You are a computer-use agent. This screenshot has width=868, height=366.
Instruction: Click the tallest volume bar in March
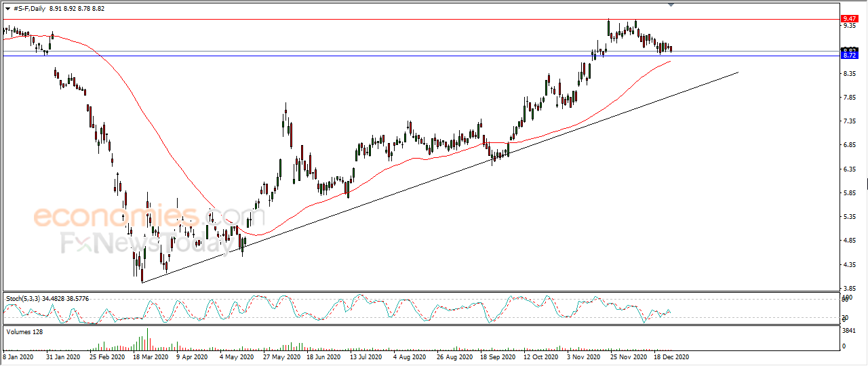(x=148, y=338)
